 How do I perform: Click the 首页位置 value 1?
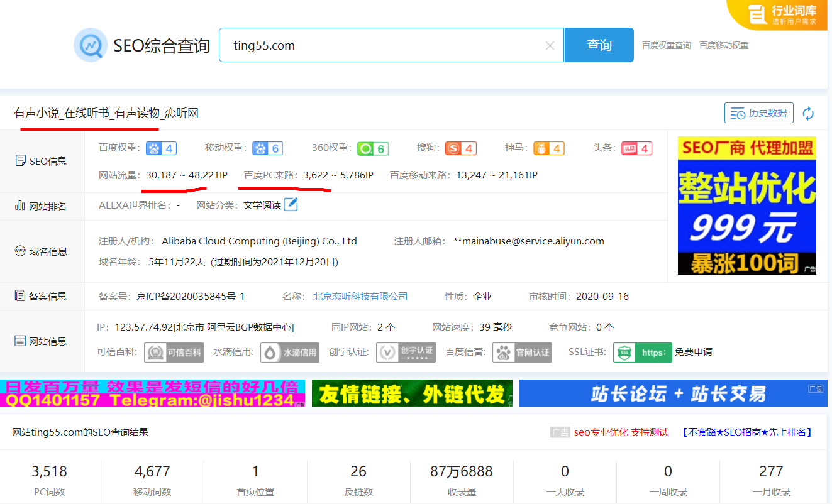tap(255, 471)
